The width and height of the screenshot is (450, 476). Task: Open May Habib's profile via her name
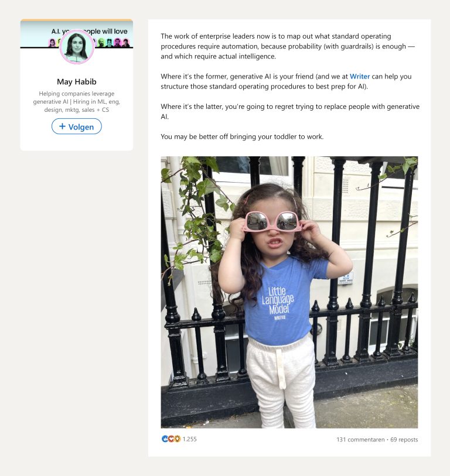[77, 81]
